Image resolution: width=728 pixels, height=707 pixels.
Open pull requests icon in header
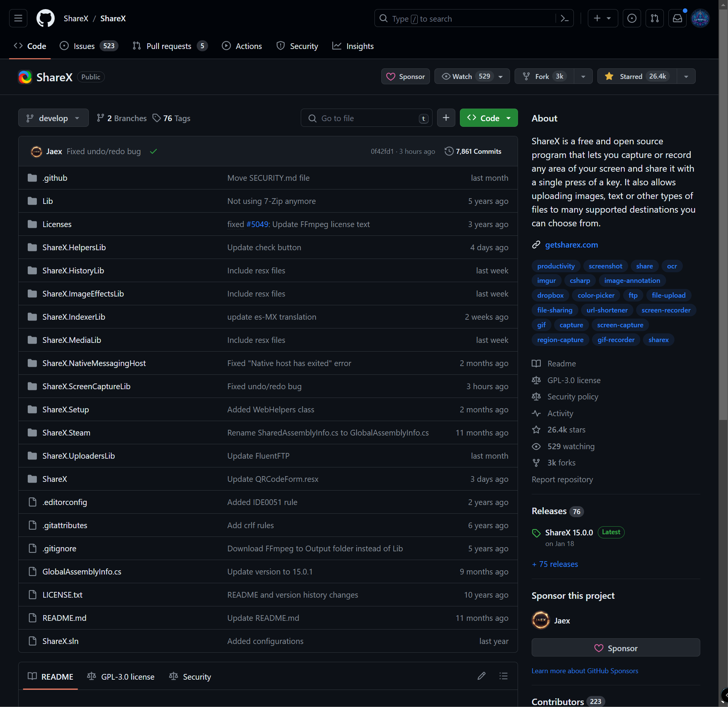(x=655, y=18)
